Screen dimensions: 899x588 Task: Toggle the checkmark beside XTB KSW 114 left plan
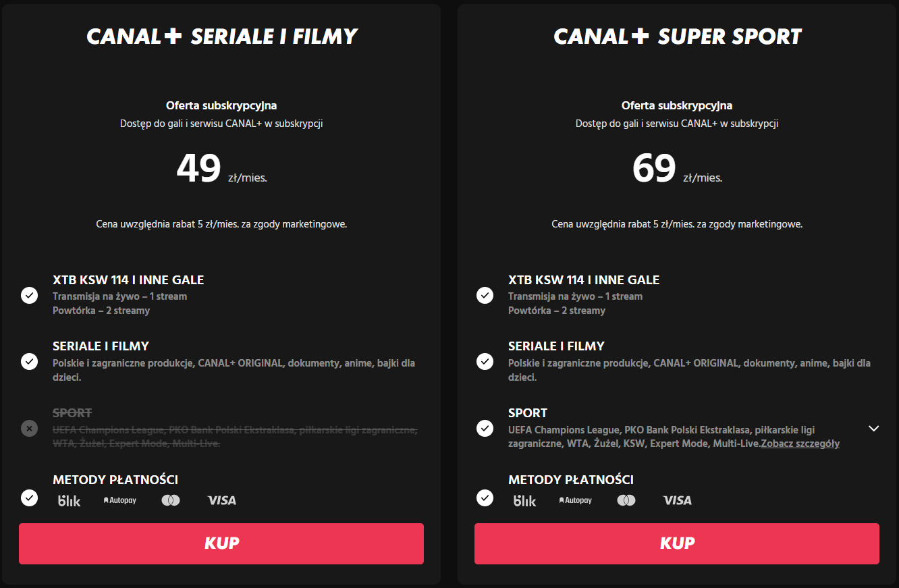[x=29, y=295]
